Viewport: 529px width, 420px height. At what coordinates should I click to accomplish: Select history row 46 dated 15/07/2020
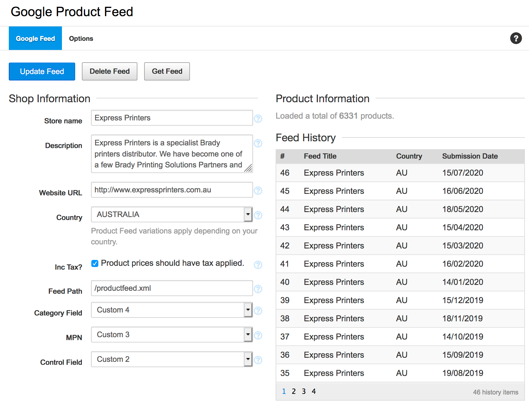click(x=400, y=173)
